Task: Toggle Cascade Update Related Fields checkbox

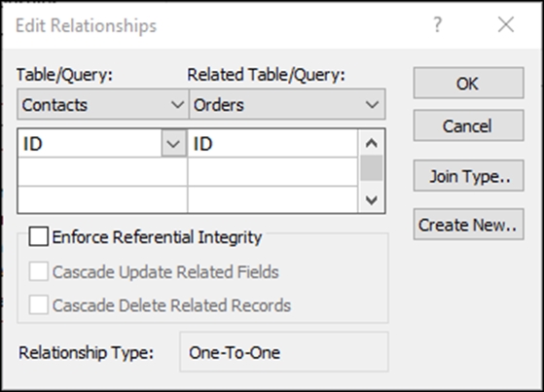Action: point(39,271)
